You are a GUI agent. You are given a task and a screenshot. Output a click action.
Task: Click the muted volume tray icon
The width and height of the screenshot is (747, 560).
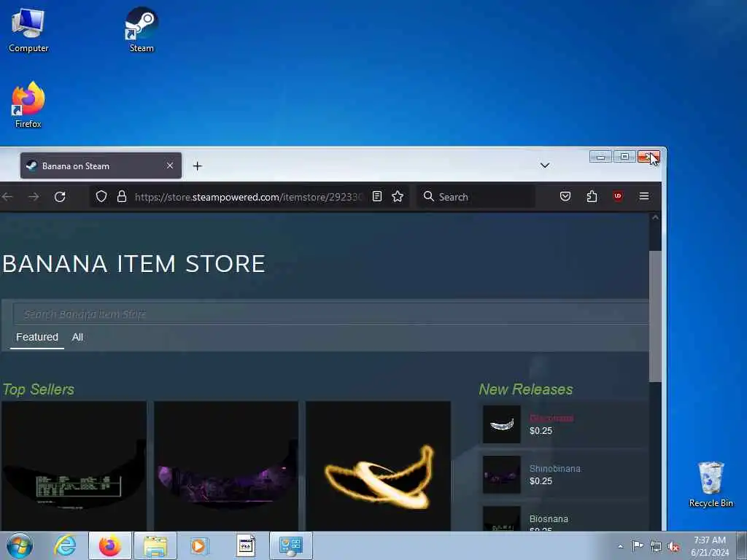[673, 547]
